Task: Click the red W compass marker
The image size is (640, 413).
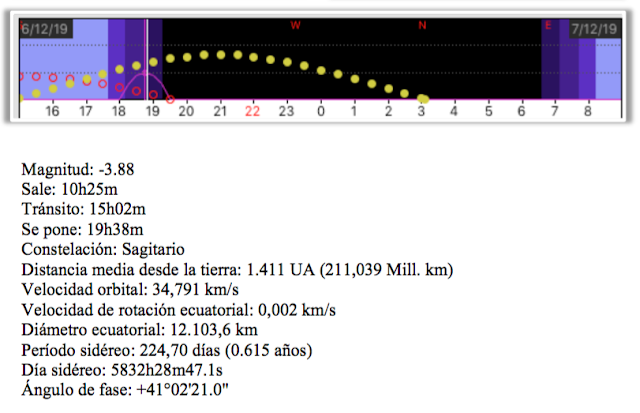Action: tap(296, 25)
